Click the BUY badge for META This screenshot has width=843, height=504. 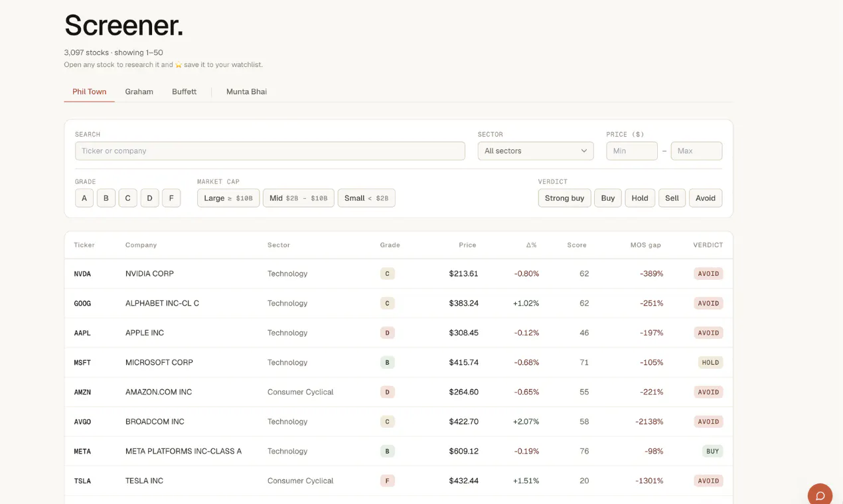pyautogui.click(x=712, y=451)
